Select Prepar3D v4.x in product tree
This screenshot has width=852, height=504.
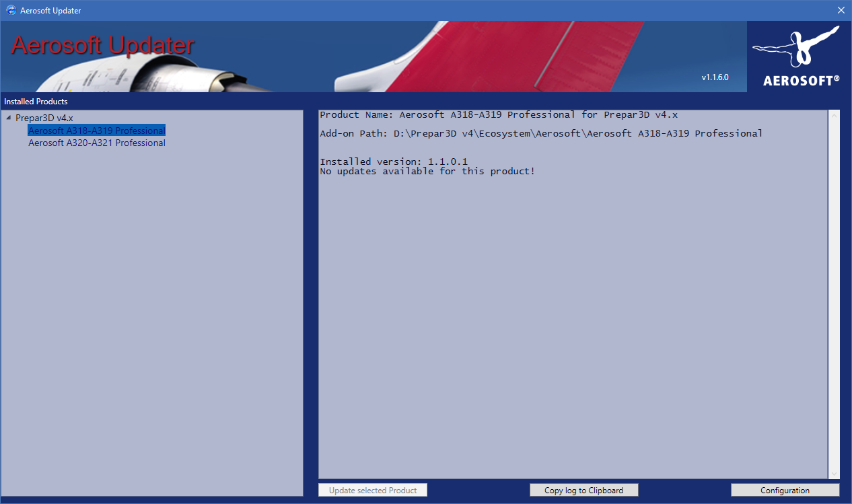click(44, 118)
